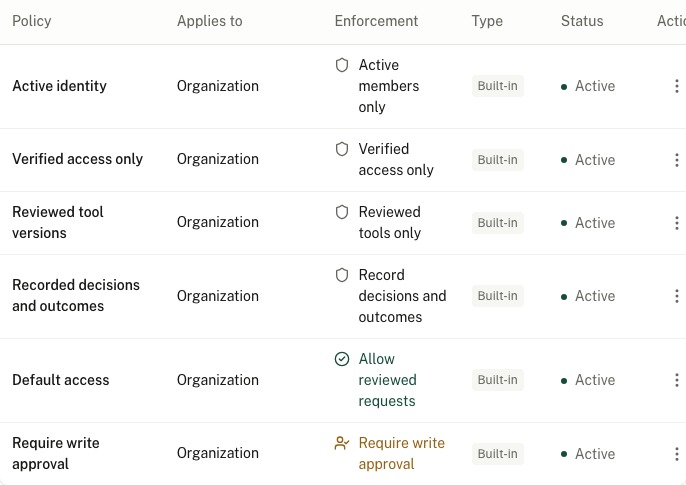Viewport: 686px width, 485px height.
Task: Select the Default access policy name
Action: (61, 380)
